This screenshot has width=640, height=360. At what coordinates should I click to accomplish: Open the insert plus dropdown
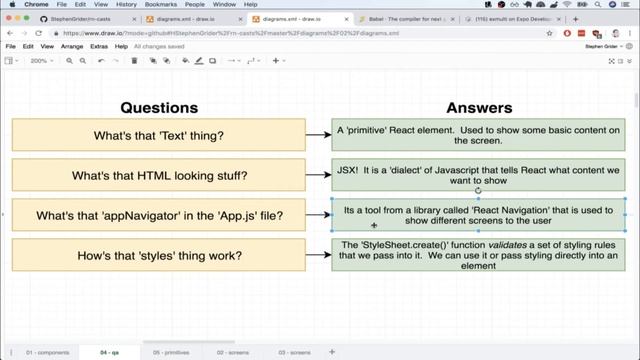[279, 61]
